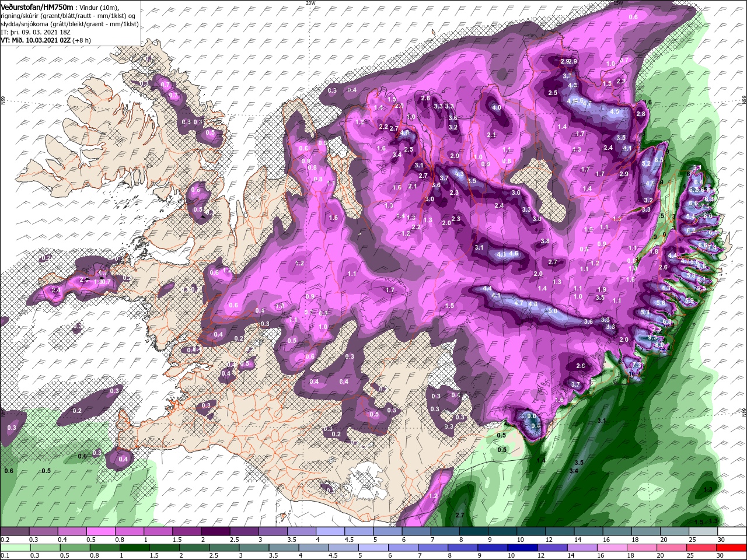Select the rain legend swatch for 2

pyautogui.click(x=194, y=548)
